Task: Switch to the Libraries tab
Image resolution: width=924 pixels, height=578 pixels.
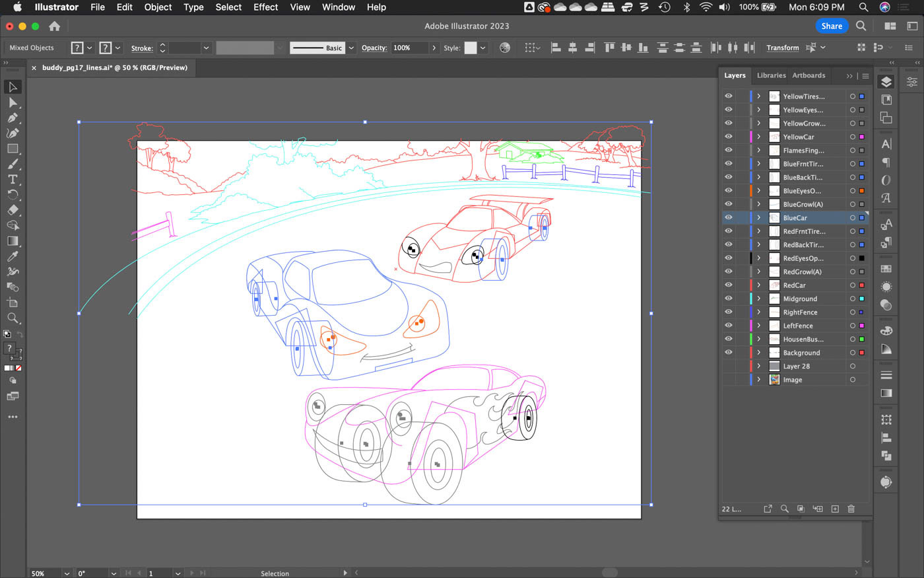Action: coord(771,75)
